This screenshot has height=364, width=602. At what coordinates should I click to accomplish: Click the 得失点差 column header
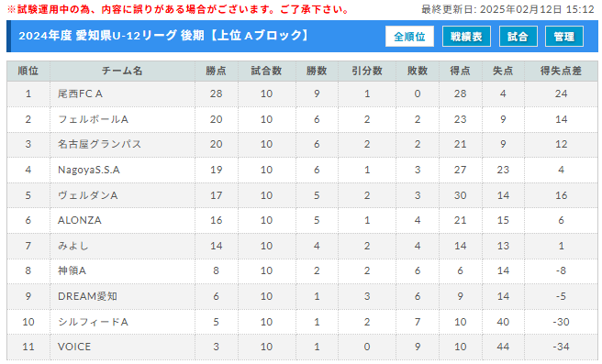[561, 71]
